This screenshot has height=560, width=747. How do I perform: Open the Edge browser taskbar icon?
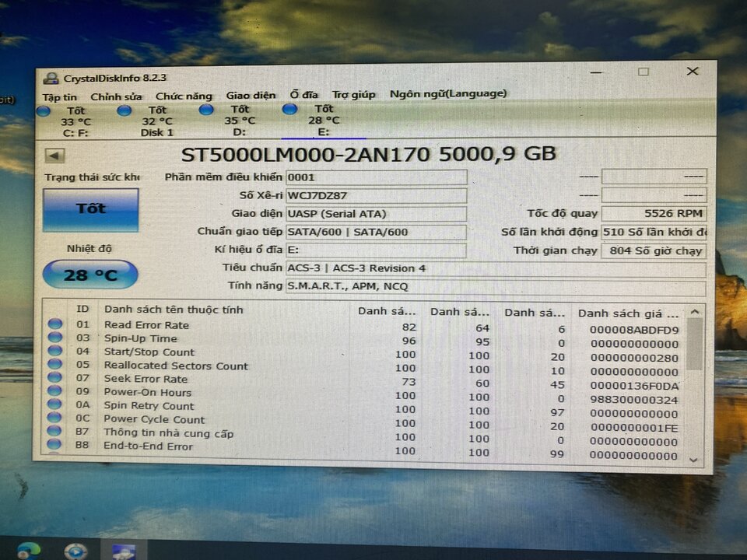tap(29, 551)
